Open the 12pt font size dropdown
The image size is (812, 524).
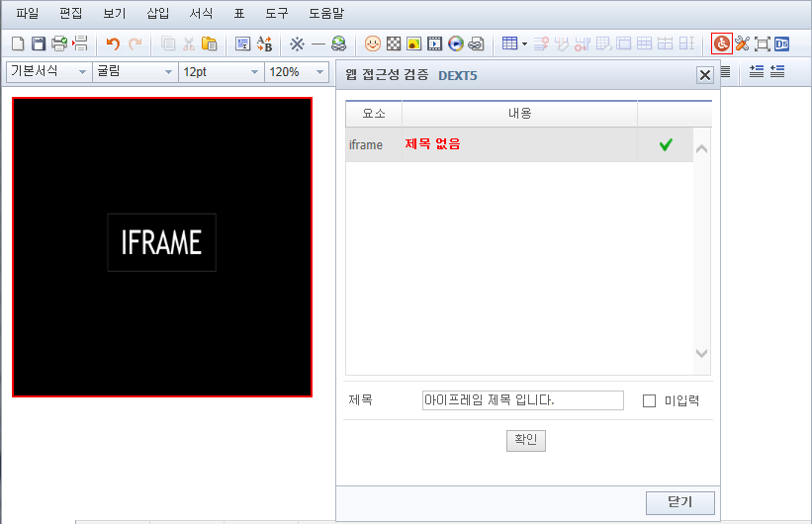(222, 72)
